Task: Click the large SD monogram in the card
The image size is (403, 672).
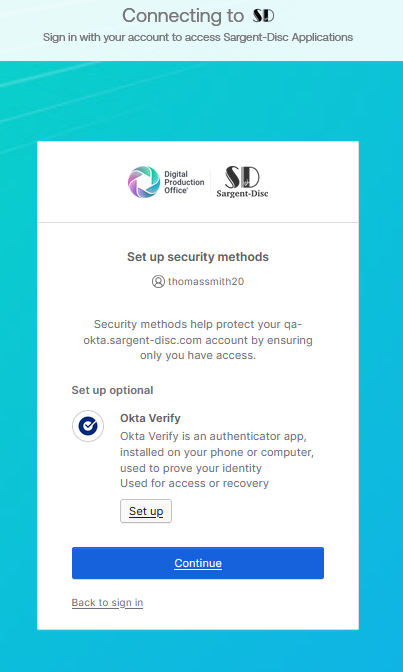Action: (242, 177)
